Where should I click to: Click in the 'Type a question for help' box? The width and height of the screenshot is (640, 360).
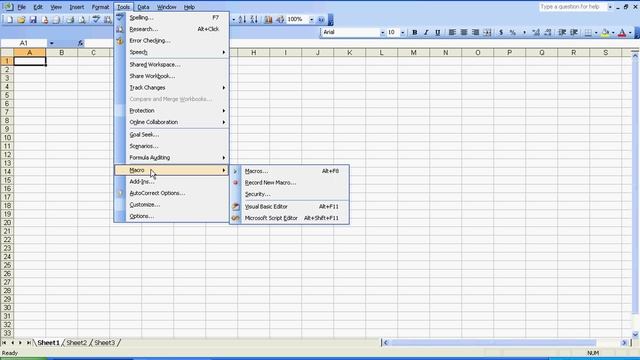572,7
